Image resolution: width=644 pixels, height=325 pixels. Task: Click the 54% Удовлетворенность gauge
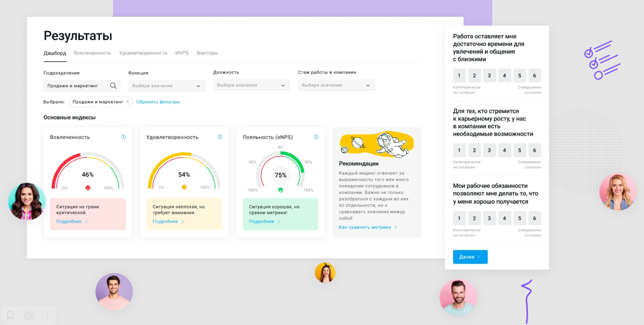(x=184, y=172)
